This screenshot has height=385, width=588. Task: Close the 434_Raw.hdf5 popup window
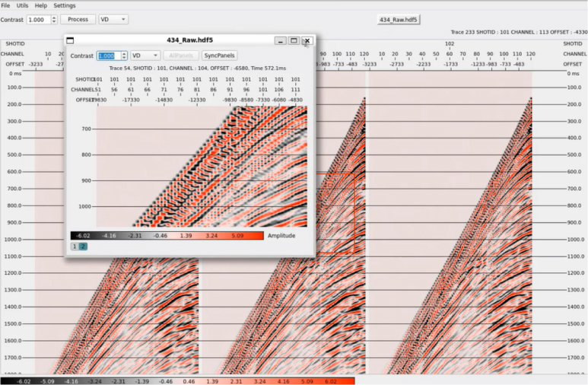coord(307,41)
